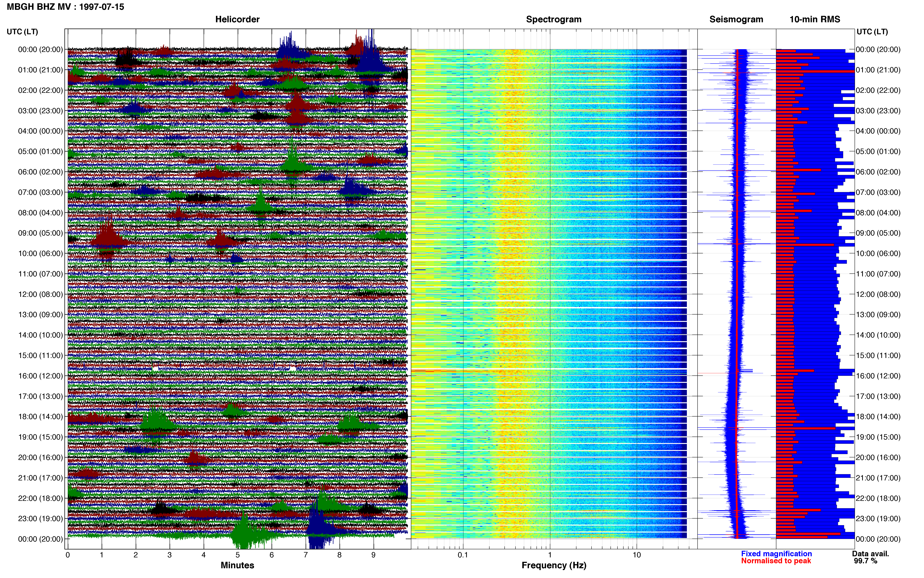Click helicorder time label 23:00 (19:00)
This screenshot has width=924, height=578.
point(41,519)
